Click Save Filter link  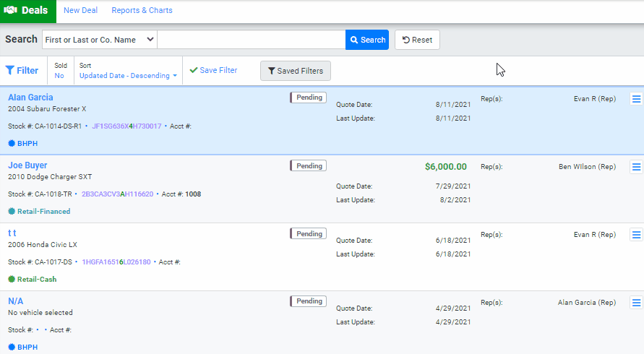point(213,71)
